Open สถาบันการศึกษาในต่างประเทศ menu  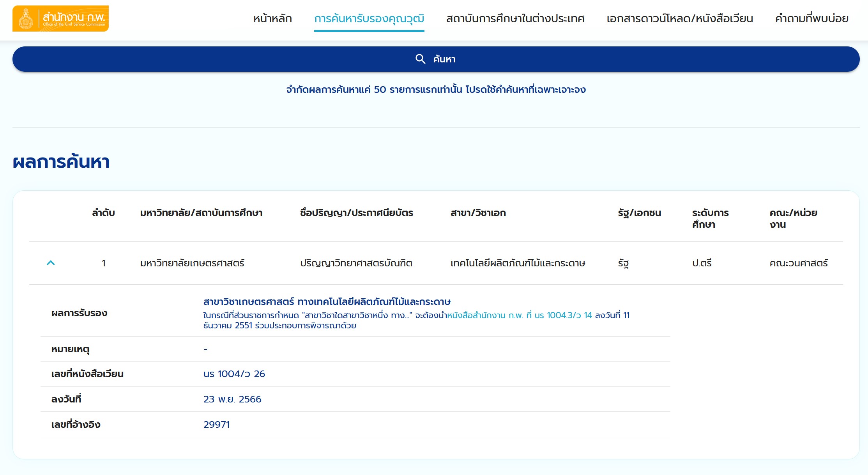coord(515,18)
